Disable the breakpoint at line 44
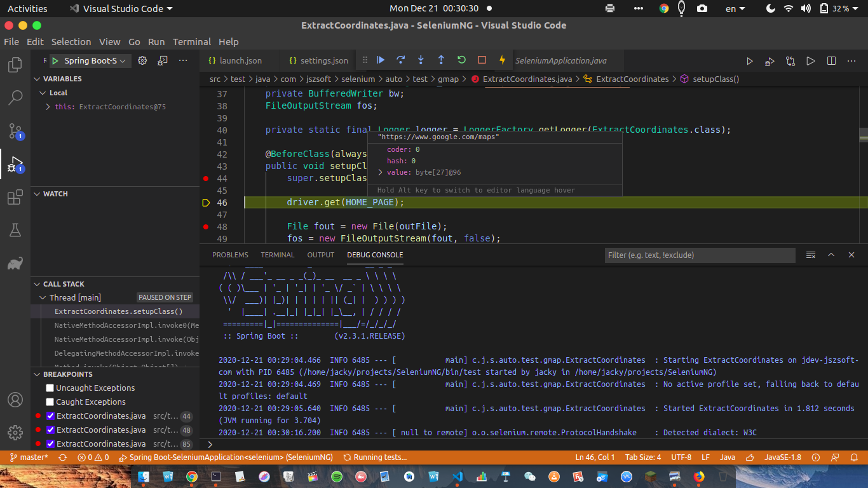The image size is (868, 488). pos(50,416)
